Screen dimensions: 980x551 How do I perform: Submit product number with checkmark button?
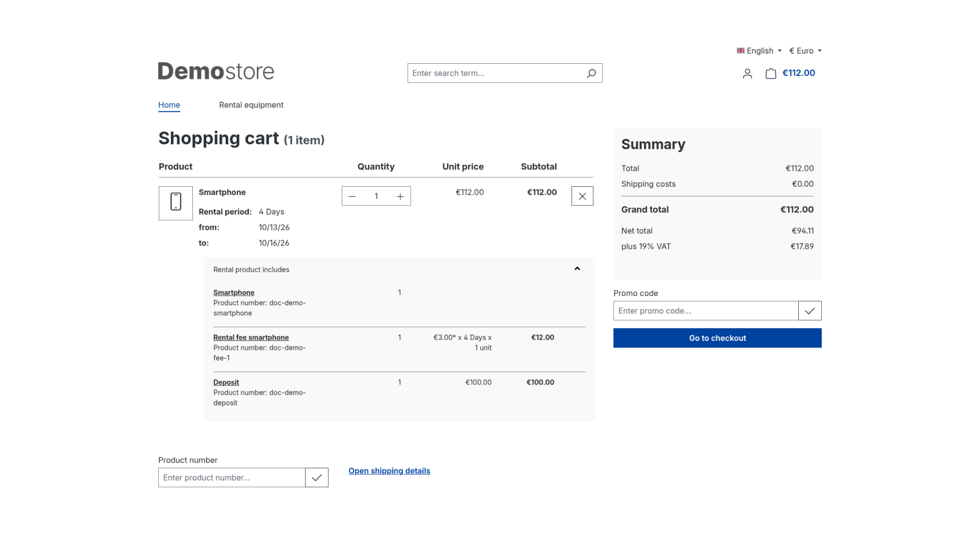point(317,478)
